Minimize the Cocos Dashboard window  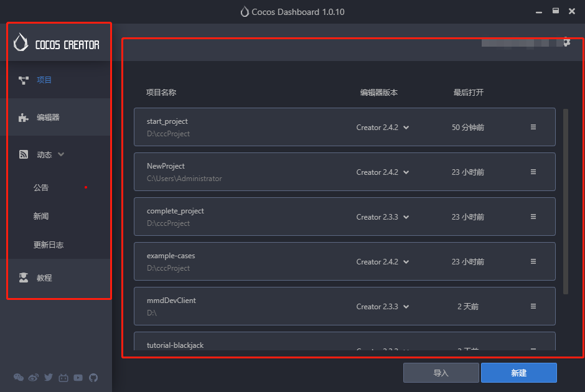click(x=539, y=12)
